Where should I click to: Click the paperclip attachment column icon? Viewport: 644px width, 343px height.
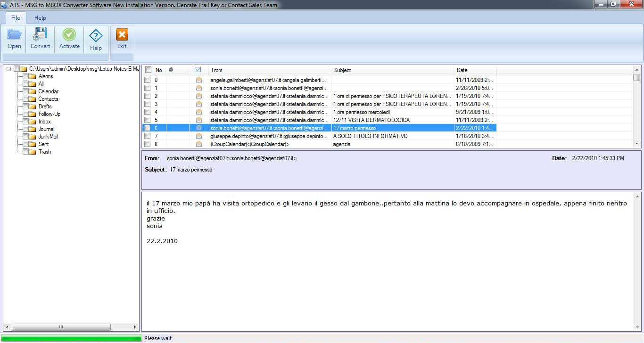tap(171, 70)
